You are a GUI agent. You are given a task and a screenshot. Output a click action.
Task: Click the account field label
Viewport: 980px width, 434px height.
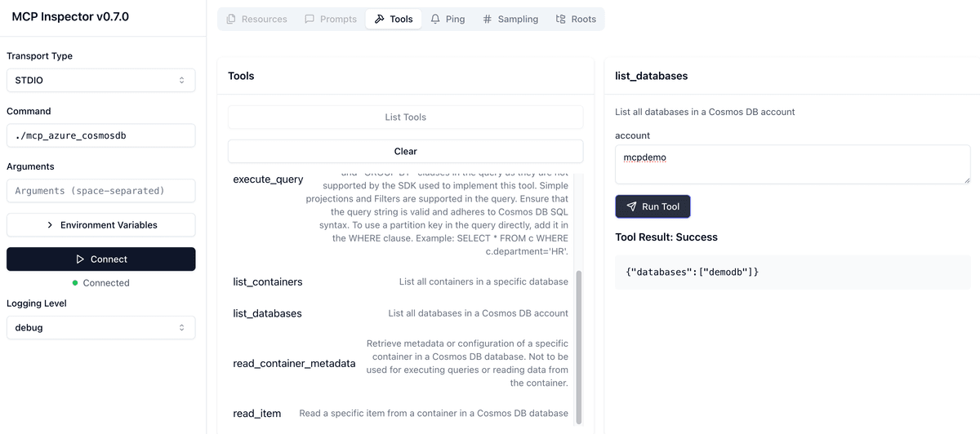(633, 135)
